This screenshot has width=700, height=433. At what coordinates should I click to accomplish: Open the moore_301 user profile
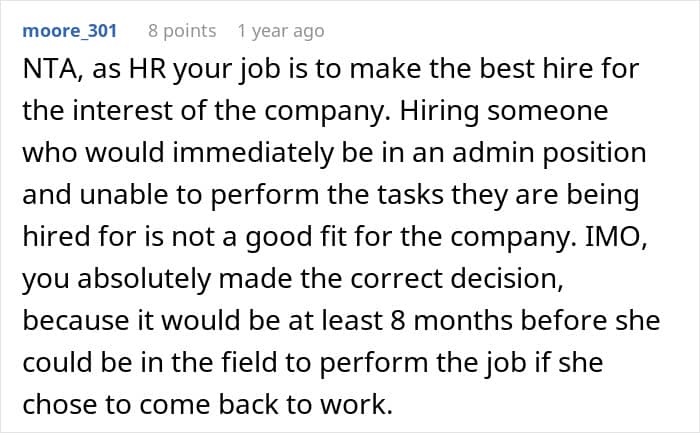point(70,31)
